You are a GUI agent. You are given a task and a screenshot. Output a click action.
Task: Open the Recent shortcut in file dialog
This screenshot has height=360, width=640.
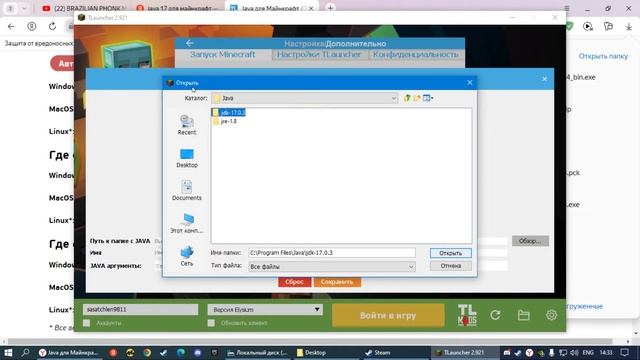(187, 125)
